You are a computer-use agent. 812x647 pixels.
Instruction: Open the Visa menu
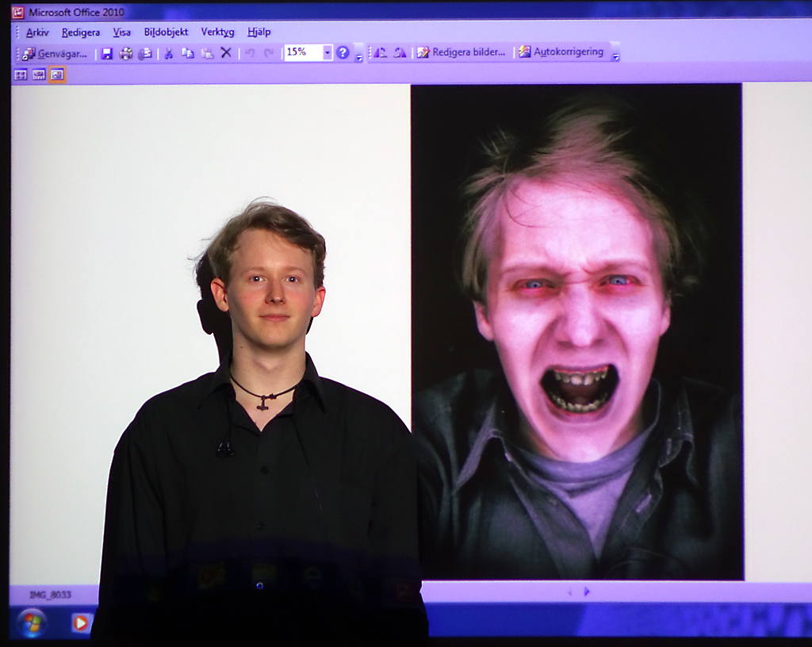point(121,32)
